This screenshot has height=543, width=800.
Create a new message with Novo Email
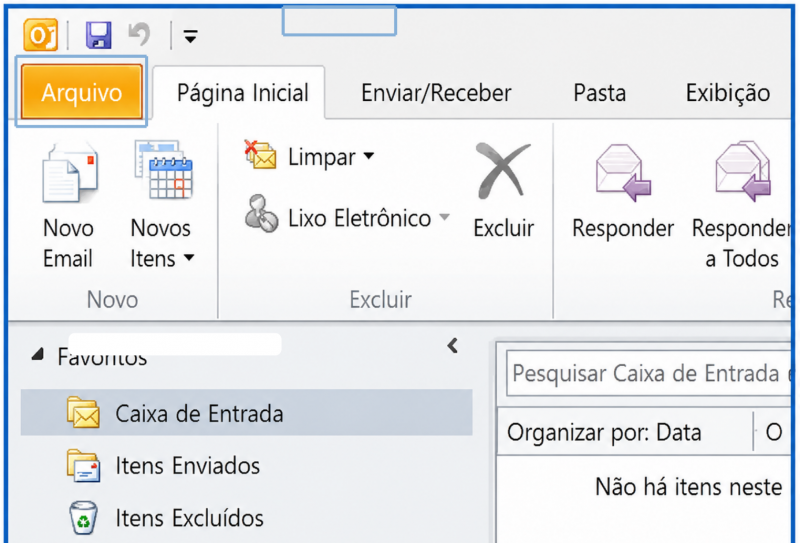[x=68, y=206]
